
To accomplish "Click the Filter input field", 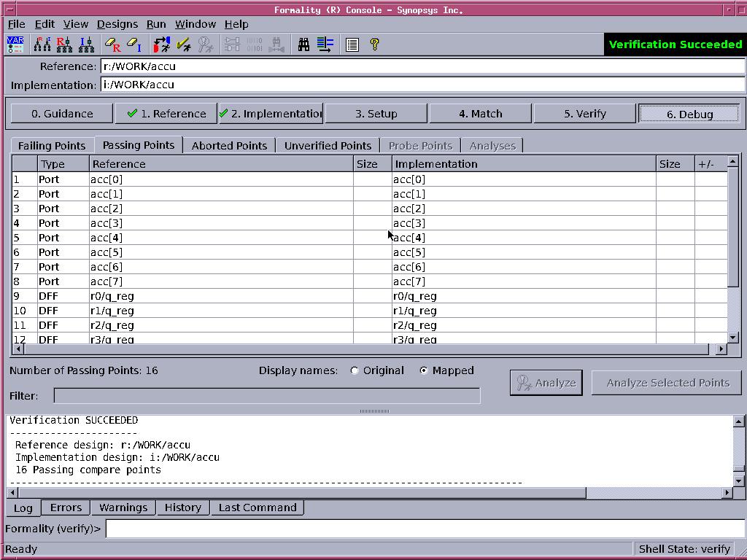I will click(x=267, y=396).
